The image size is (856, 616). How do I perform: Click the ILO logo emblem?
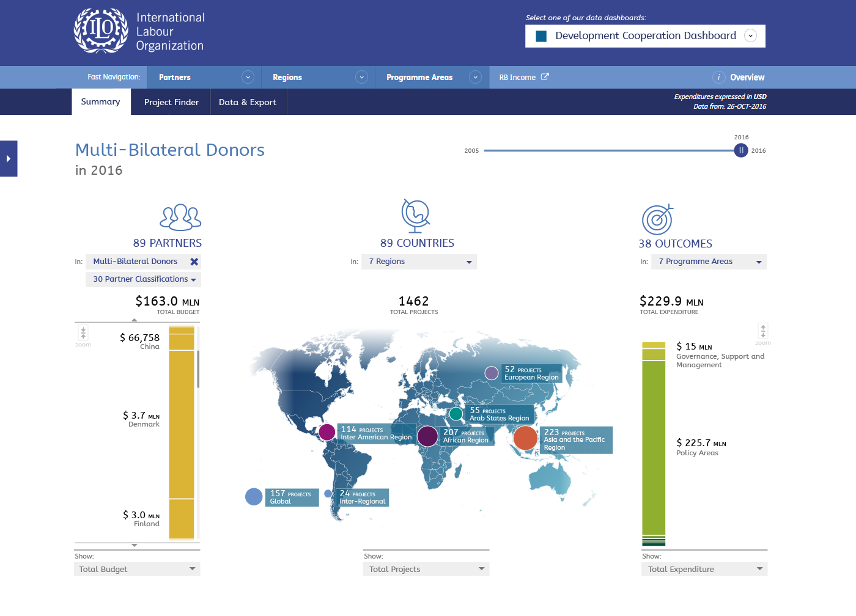[101, 31]
